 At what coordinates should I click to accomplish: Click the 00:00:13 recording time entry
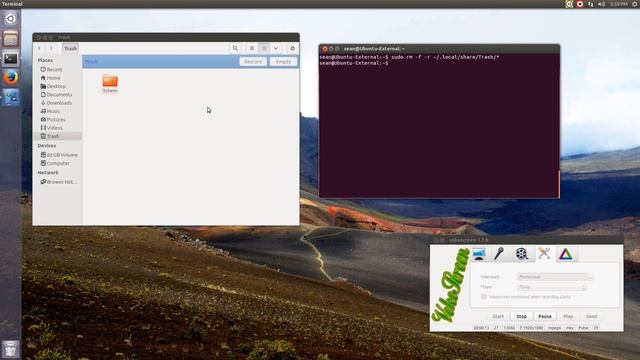click(481, 328)
